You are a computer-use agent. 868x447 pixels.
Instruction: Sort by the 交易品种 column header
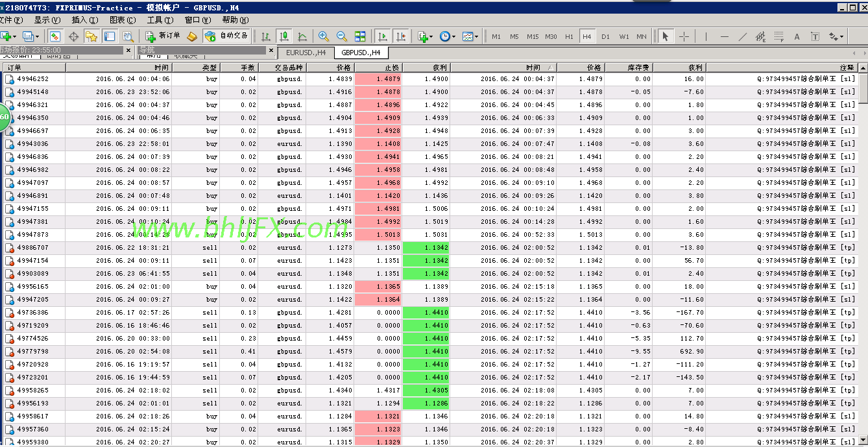coord(282,67)
